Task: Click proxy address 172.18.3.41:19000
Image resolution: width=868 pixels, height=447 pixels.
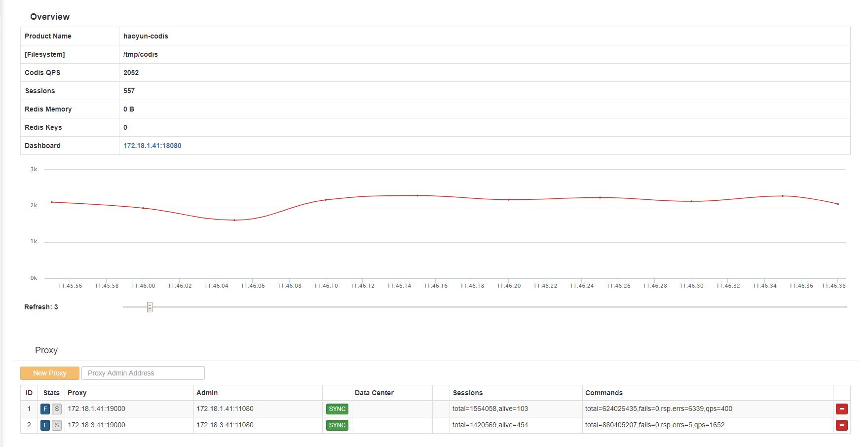Action: [x=96, y=425]
